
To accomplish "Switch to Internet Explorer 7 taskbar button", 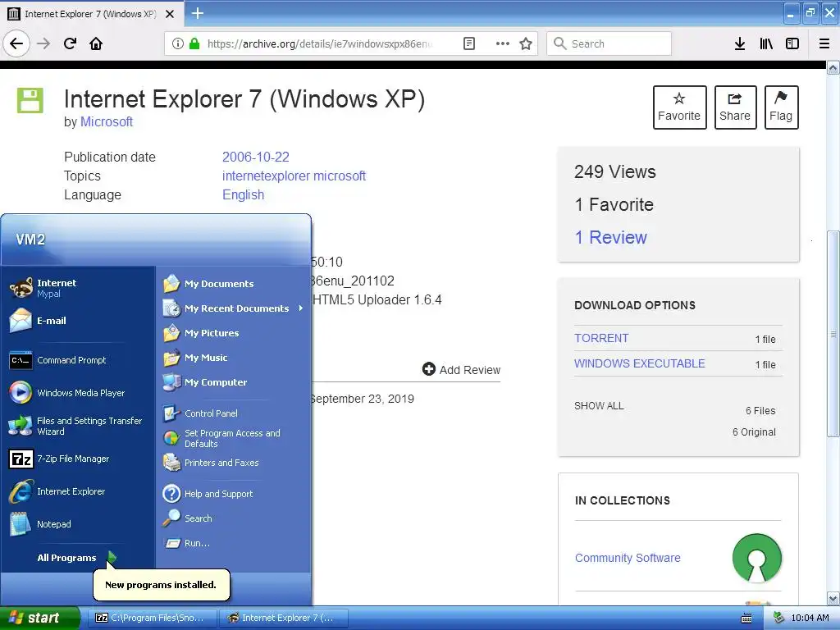I will (x=284, y=618).
